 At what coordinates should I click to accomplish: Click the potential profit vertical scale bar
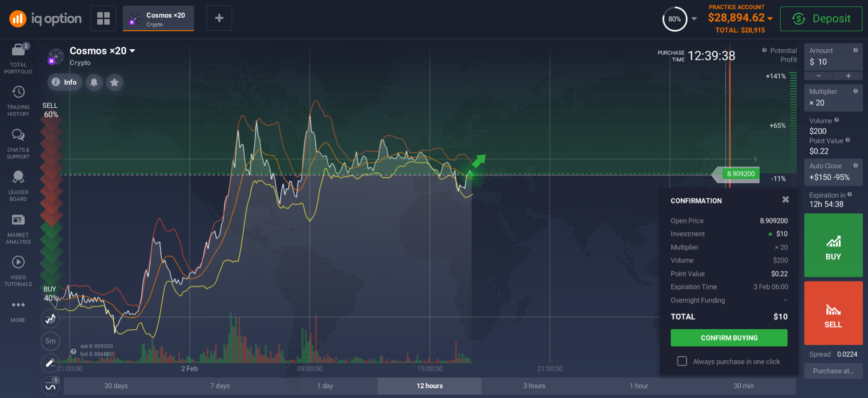pyautogui.click(x=793, y=130)
